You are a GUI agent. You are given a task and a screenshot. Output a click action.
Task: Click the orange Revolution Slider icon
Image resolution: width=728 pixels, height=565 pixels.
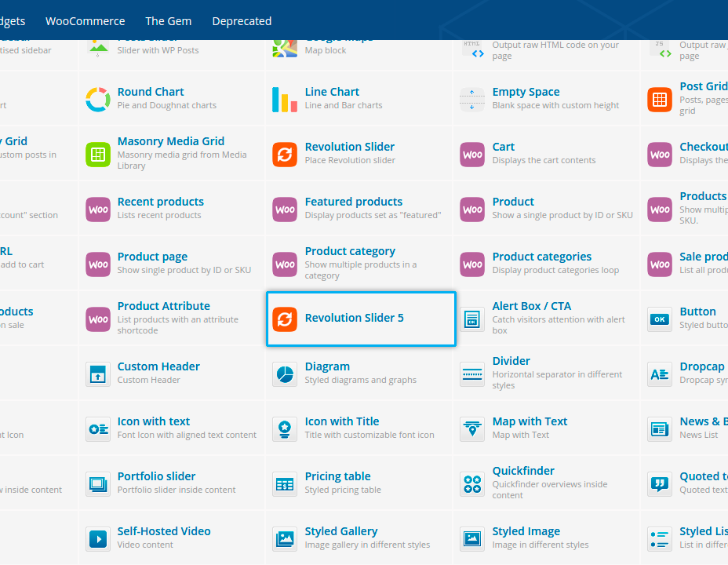(x=285, y=155)
